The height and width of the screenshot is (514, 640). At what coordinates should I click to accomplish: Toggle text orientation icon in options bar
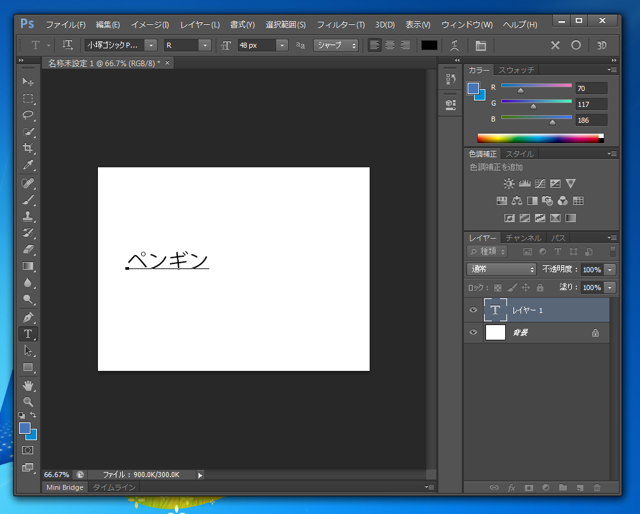coord(67,45)
